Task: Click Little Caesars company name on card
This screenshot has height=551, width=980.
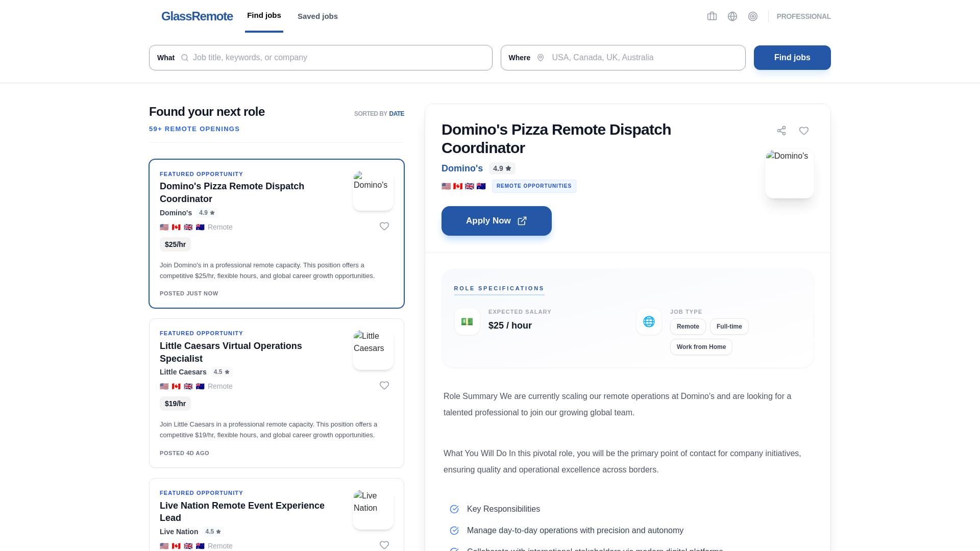Action: pos(183,372)
